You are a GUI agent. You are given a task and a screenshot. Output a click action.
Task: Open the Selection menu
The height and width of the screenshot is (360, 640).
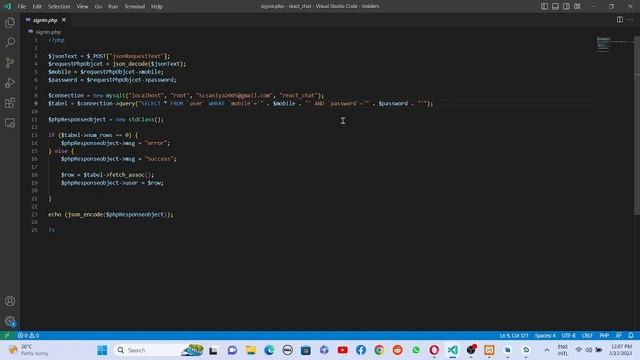59,7
